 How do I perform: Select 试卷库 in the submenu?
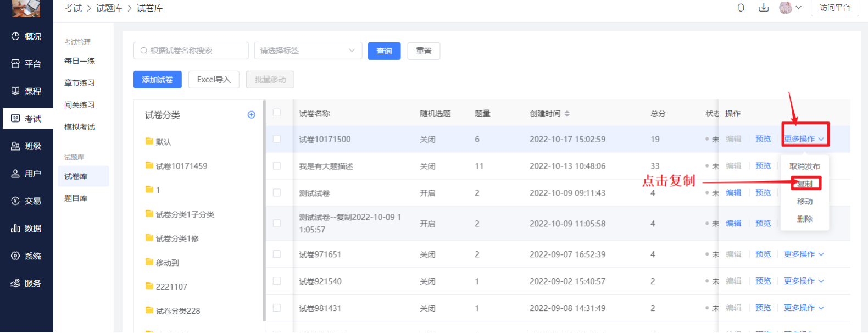point(84,176)
